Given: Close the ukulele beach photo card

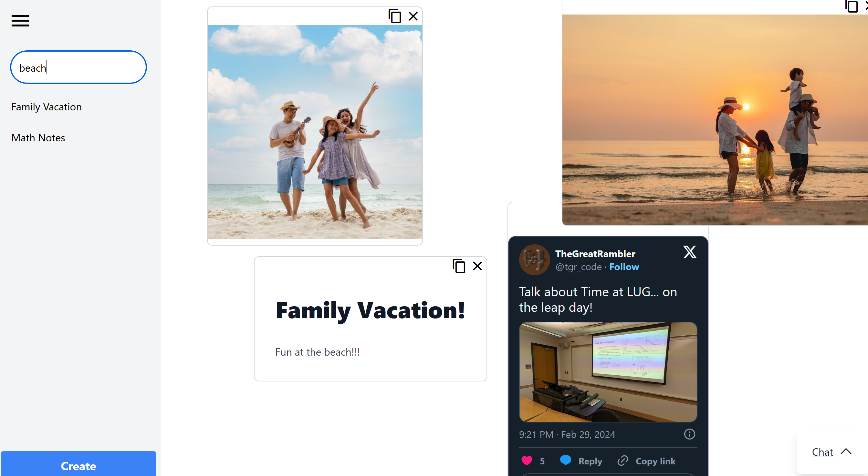Looking at the screenshot, I should [x=413, y=16].
